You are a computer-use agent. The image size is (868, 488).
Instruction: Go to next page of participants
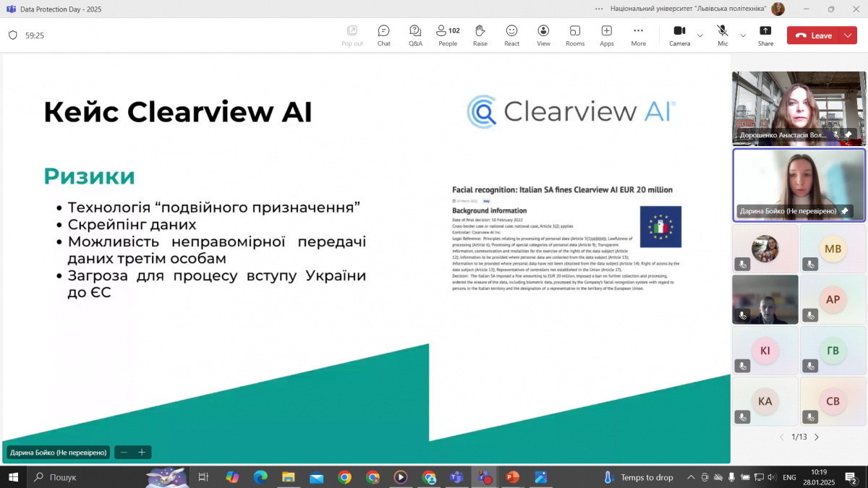(817, 437)
